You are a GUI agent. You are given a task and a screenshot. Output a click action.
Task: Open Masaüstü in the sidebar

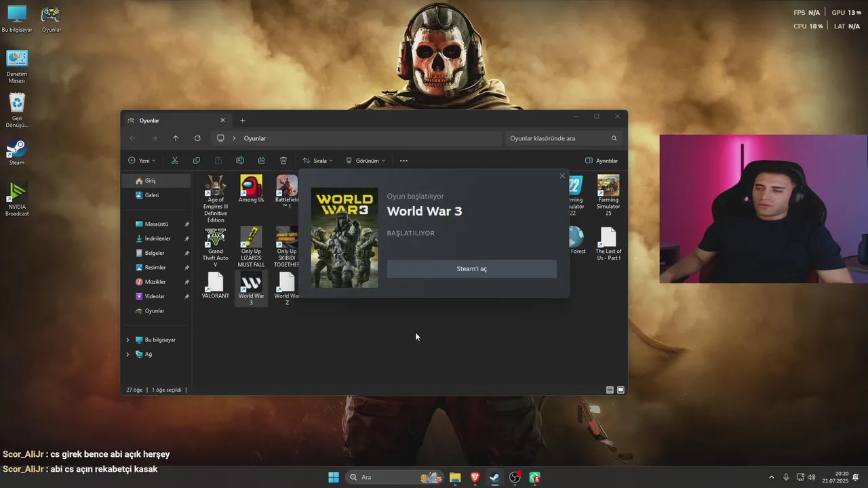tap(157, 224)
